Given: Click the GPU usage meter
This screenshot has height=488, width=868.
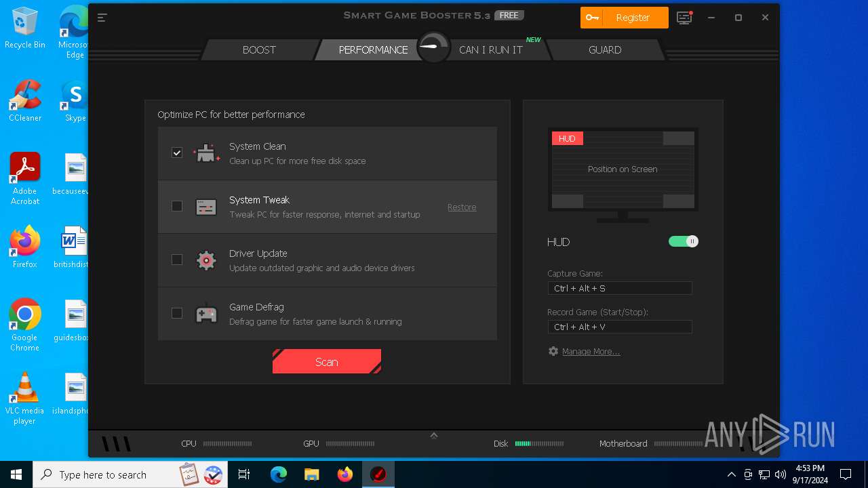Looking at the screenshot, I should pyautogui.click(x=350, y=444).
